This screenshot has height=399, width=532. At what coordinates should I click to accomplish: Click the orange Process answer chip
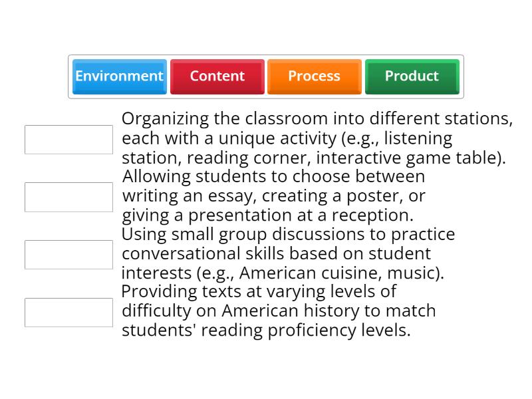tap(314, 76)
